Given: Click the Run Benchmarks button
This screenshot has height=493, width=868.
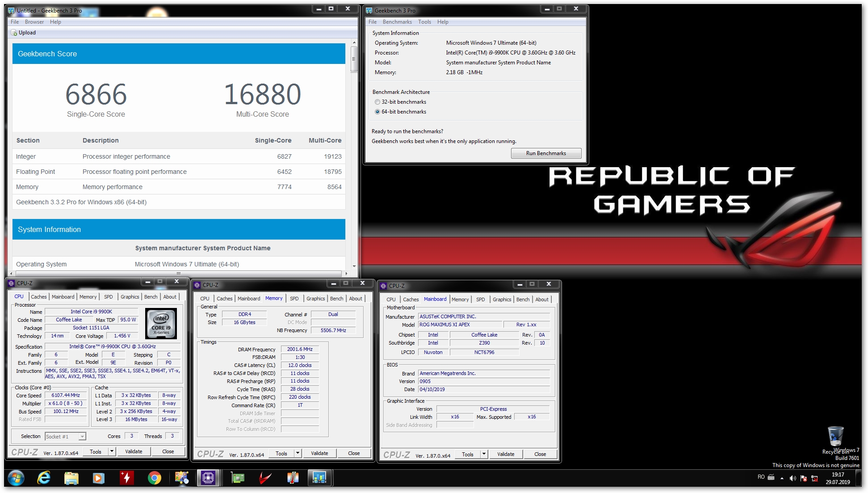Looking at the screenshot, I should pos(546,153).
